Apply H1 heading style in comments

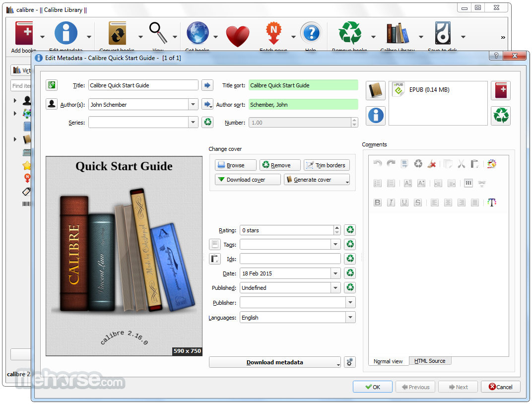pyautogui.click(x=468, y=183)
